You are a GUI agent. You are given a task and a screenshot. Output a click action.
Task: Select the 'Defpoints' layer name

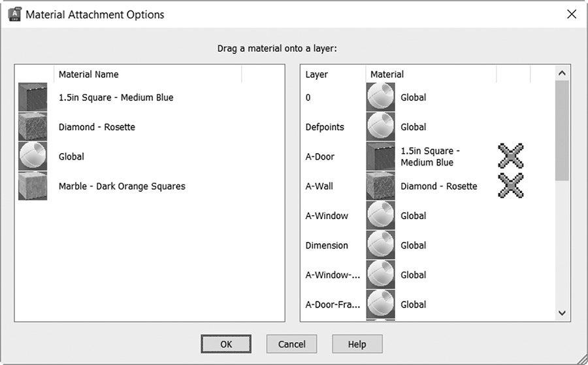(325, 128)
